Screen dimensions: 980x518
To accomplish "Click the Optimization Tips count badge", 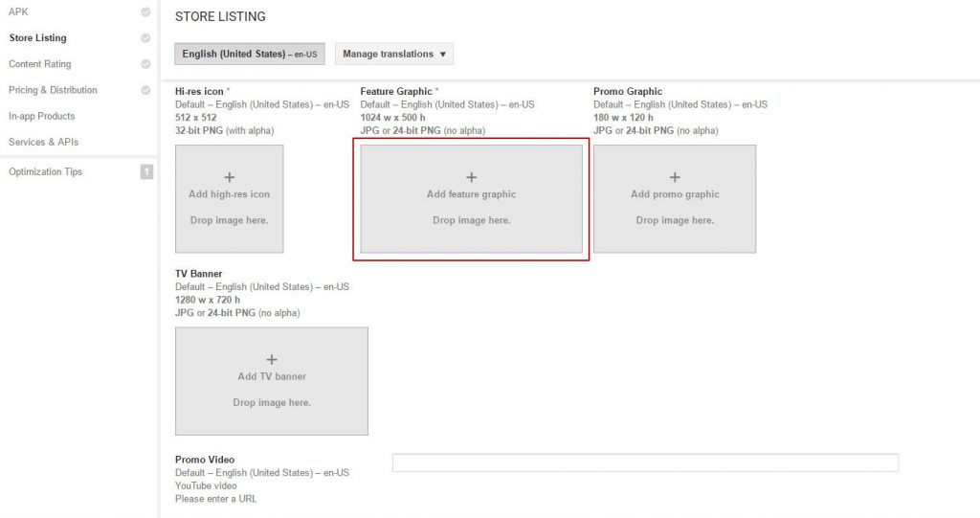I will point(146,171).
